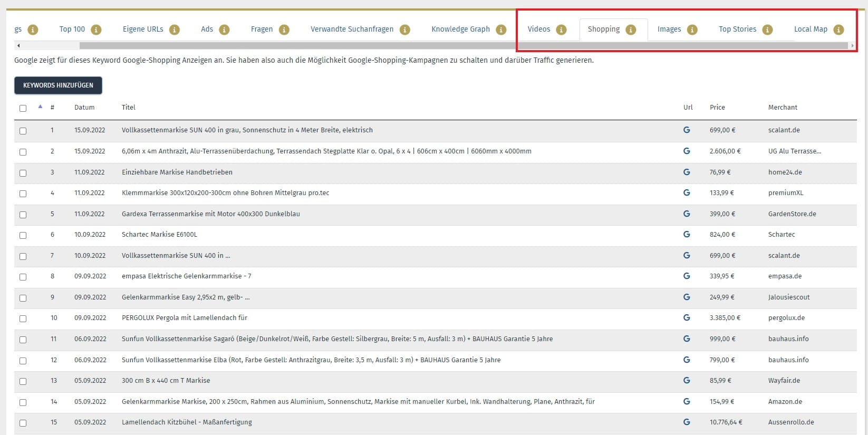Open info icon beside Images tab

(692, 30)
